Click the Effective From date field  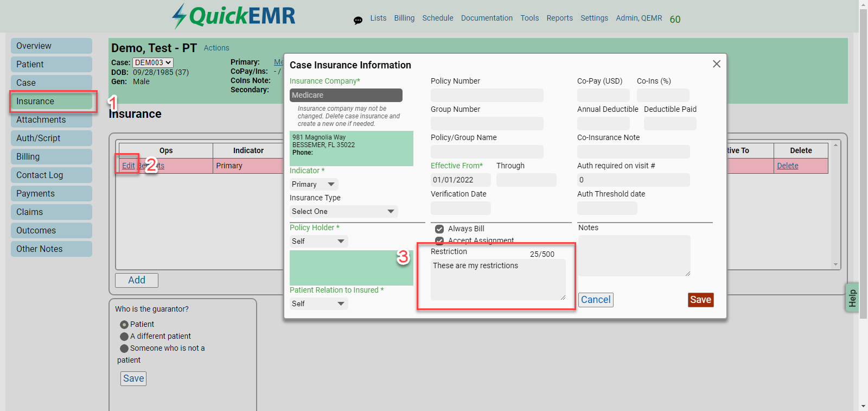461,180
